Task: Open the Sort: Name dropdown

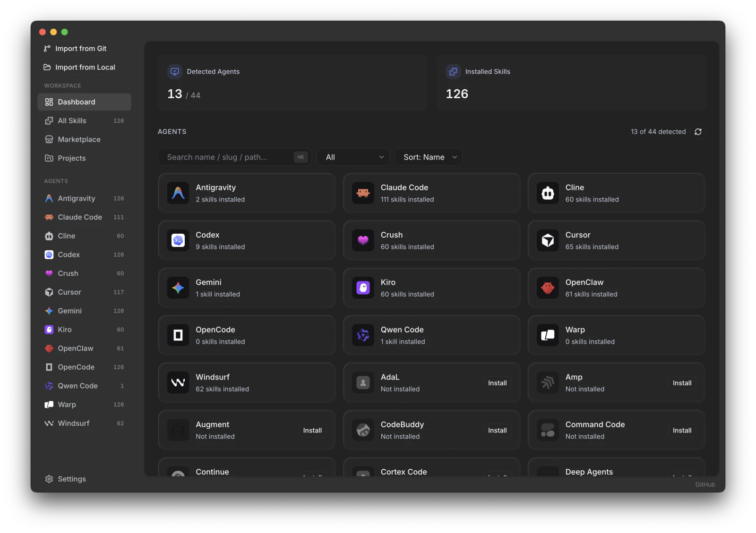Action: click(x=429, y=157)
